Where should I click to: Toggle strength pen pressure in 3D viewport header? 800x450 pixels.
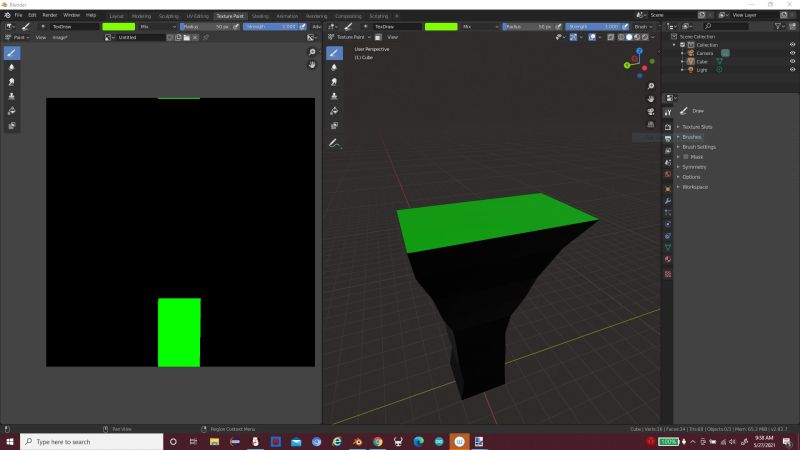(x=625, y=27)
